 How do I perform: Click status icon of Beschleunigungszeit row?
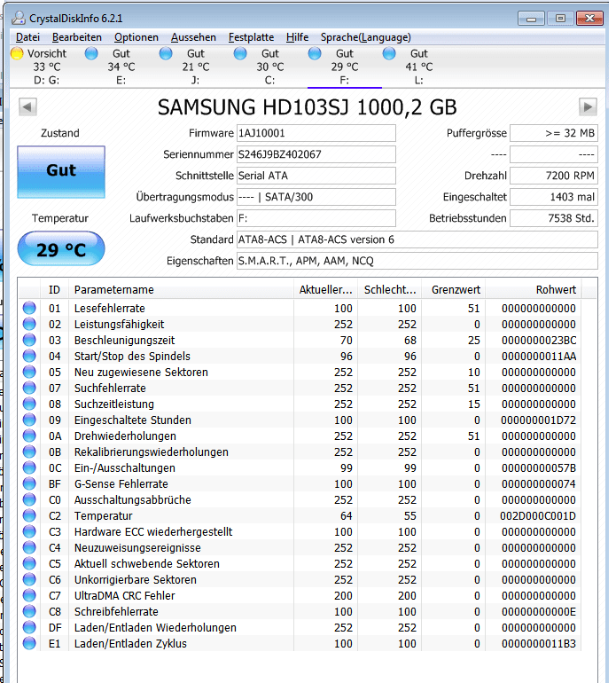pos(29,341)
